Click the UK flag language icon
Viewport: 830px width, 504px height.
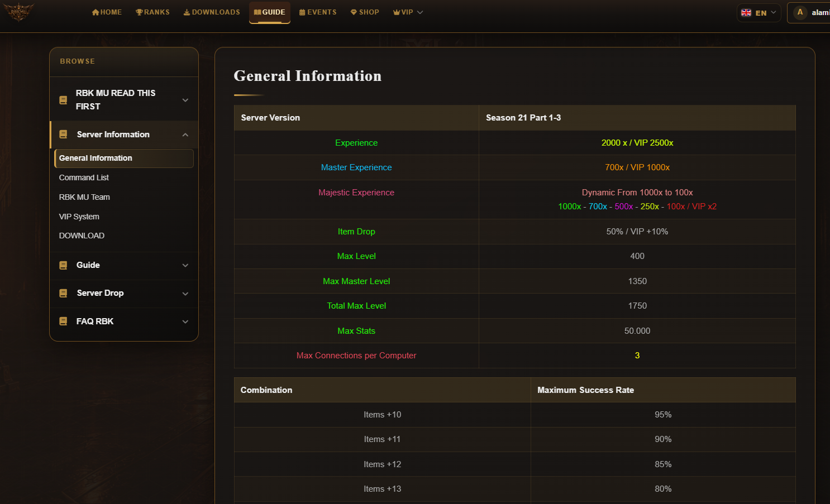(746, 13)
